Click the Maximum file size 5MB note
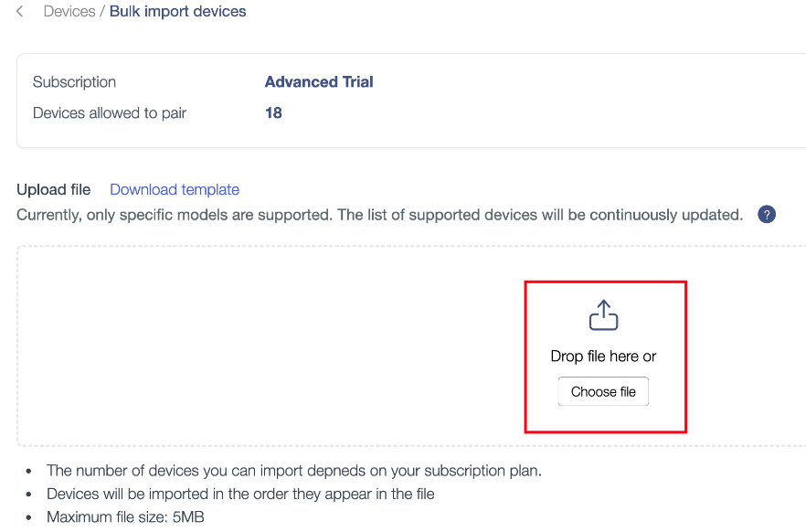The image size is (806, 532). pos(125,517)
